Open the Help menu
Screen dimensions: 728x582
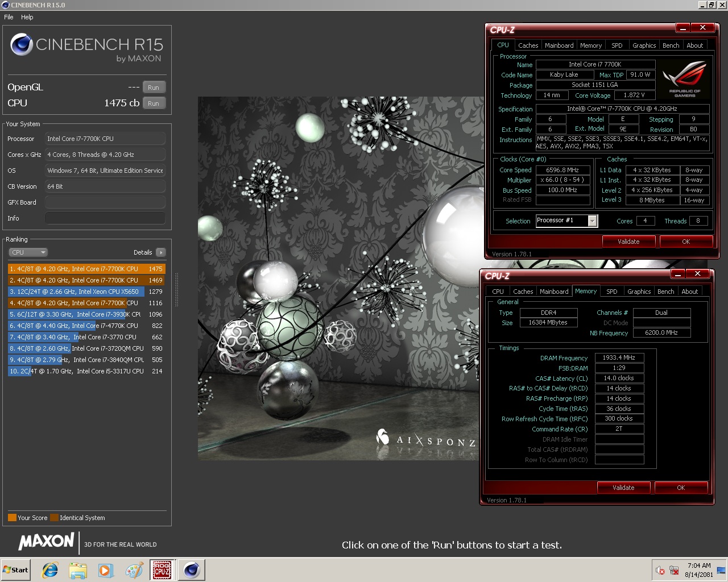(27, 17)
